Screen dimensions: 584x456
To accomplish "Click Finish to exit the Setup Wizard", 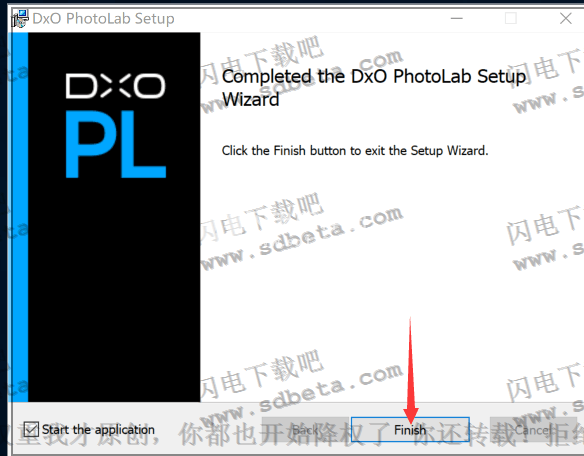I will [410, 430].
